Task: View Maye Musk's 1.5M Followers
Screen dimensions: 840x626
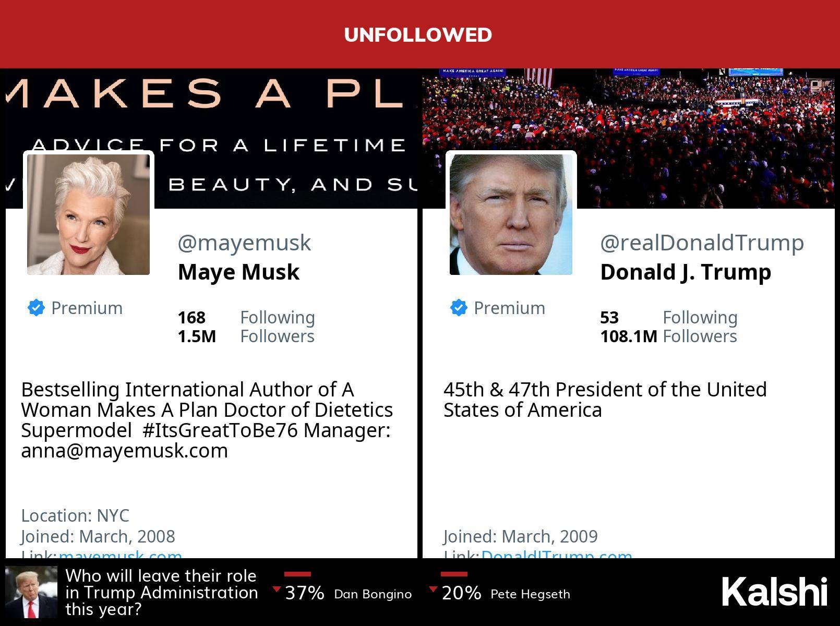Action: pos(246,336)
